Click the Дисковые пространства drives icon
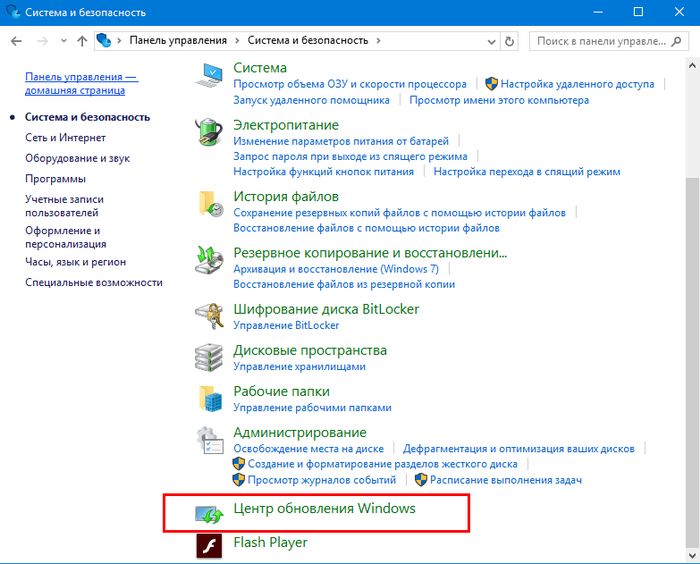The width and height of the screenshot is (700, 564). (210, 357)
